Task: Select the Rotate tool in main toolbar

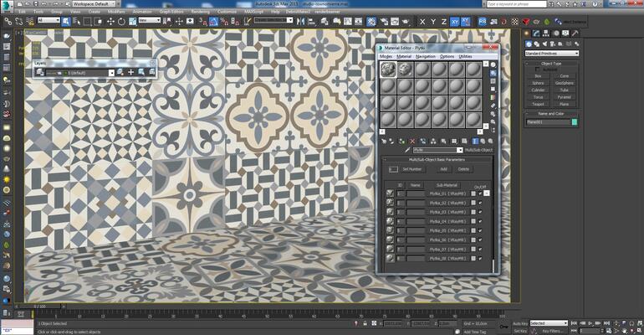Action: point(121,22)
